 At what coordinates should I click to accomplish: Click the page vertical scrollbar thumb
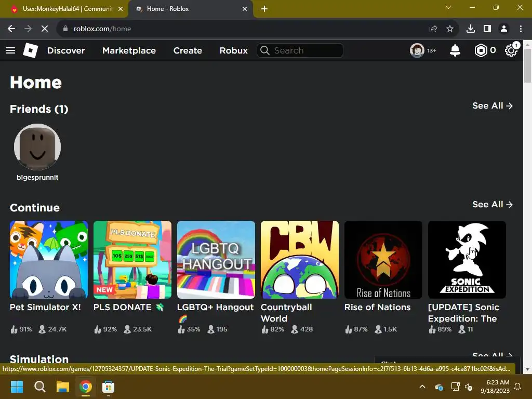point(528,65)
